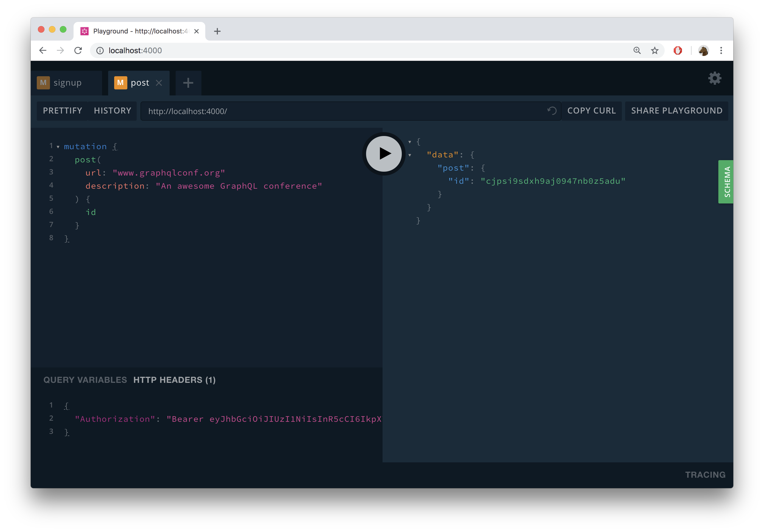The height and width of the screenshot is (532, 764).
Task: Select HTTP Headers (1) panel
Action: pos(174,380)
